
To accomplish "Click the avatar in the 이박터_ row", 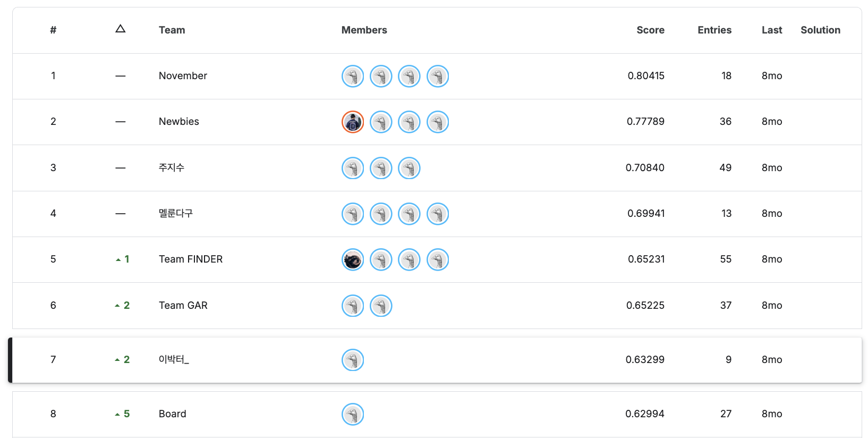I will tap(353, 360).
